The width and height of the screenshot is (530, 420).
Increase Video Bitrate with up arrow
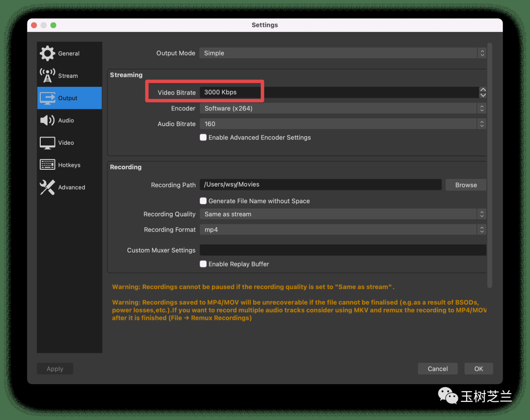483,90
